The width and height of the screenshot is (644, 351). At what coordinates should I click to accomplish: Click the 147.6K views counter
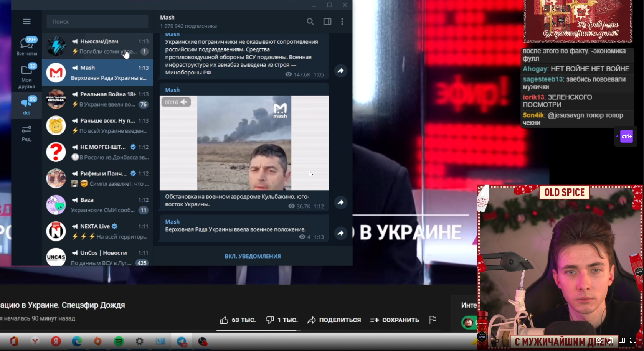pyautogui.click(x=298, y=74)
